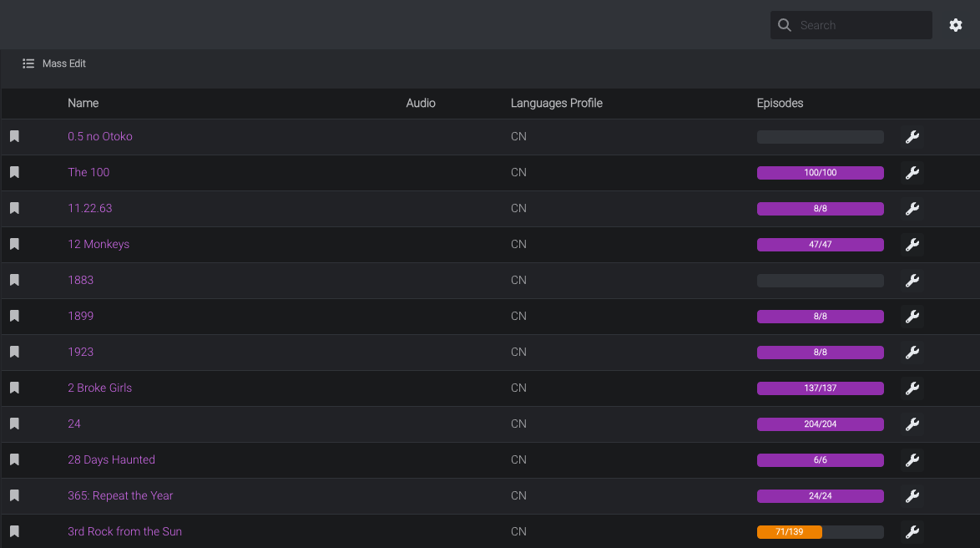Viewport: 980px width, 548px height.
Task: Edit 365: Repeat the Year with wrench
Action: (x=912, y=496)
